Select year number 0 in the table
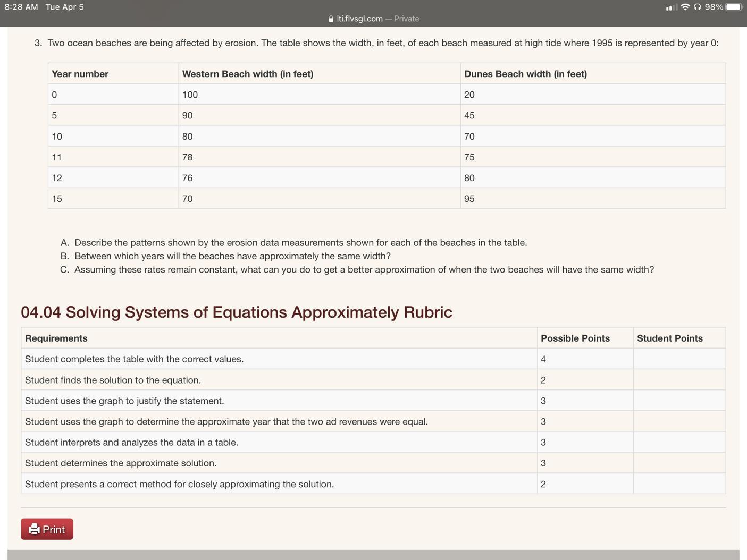 coord(54,95)
